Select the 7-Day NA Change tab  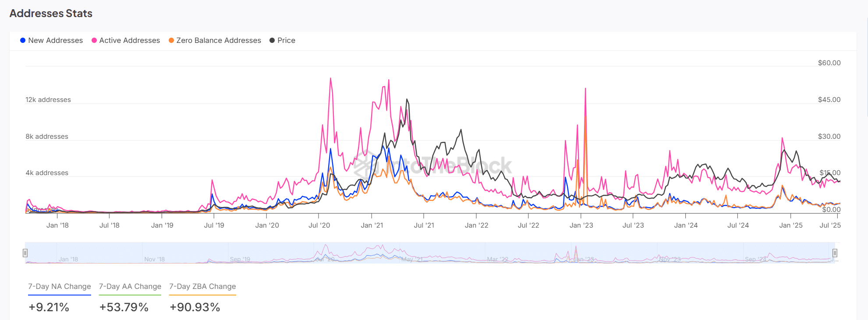click(x=60, y=286)
